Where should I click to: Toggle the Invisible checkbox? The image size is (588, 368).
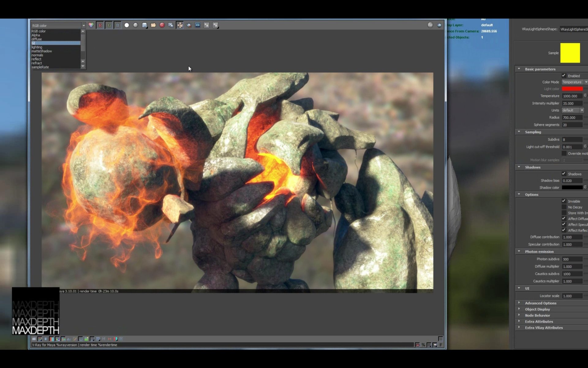coord(564,201)
